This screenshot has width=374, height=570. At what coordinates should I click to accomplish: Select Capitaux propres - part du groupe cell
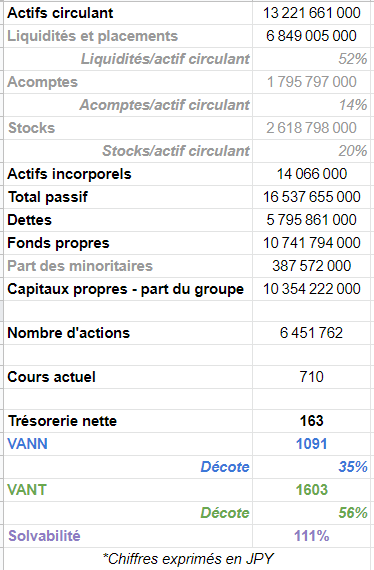[128, 289]
